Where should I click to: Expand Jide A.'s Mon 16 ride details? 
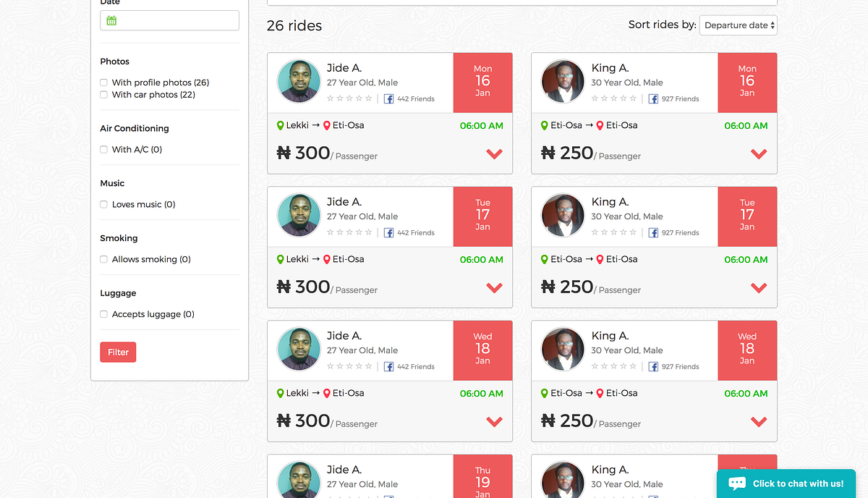tap(494, 154)
